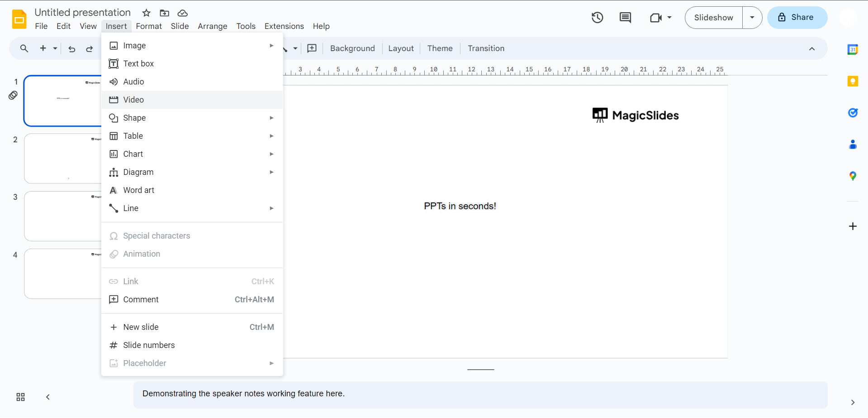Click the Share button
Viewport: 868px width, 418px height.
point(797,18)
